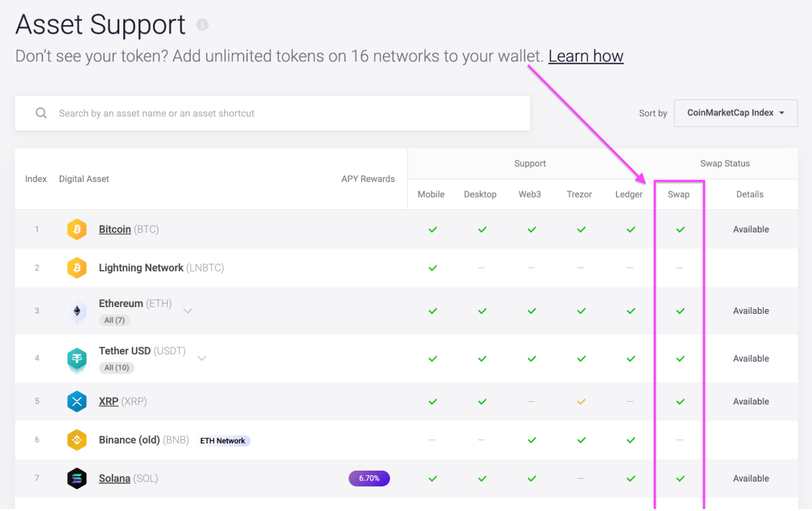Image resolution: width=812 pixels, height=511 pixels.
Task: Click Tether USD's Desktop checkmark
Action: click(482, 359)
